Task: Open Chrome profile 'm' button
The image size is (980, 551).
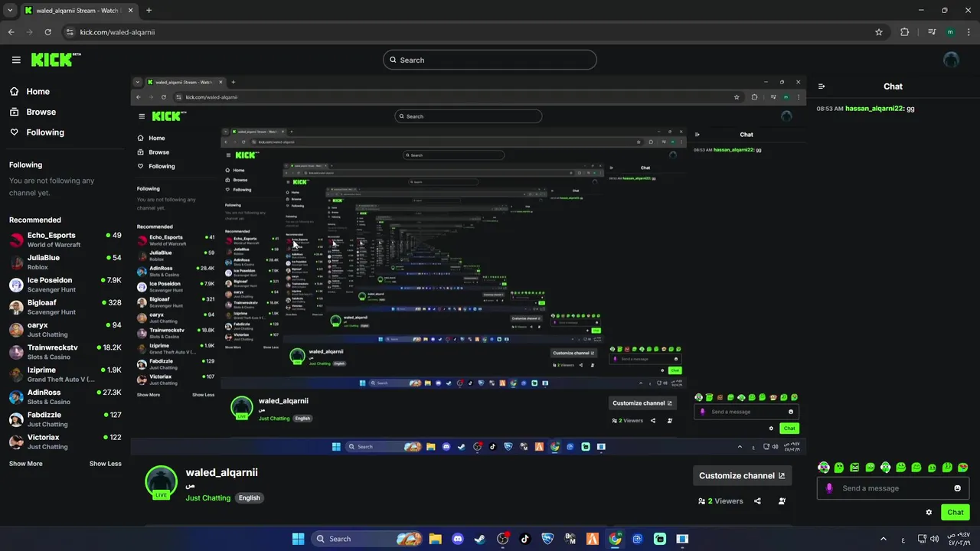Action: (x=950, y=32)
